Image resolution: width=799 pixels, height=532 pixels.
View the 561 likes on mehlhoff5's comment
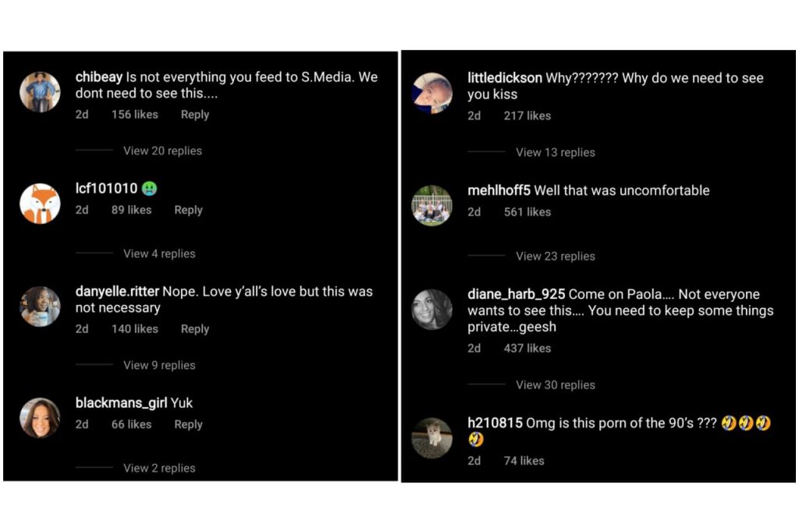[527, 212]
